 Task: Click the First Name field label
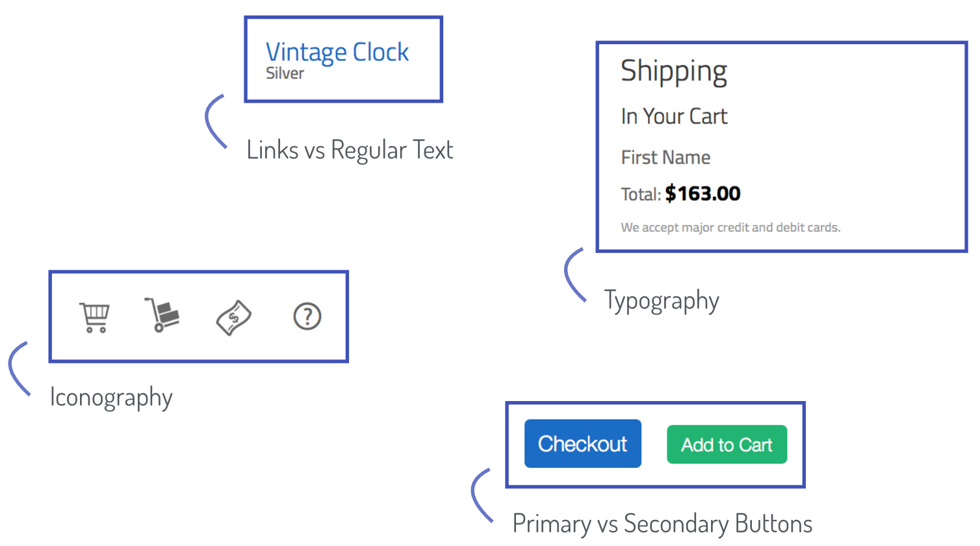click(665, 157)
